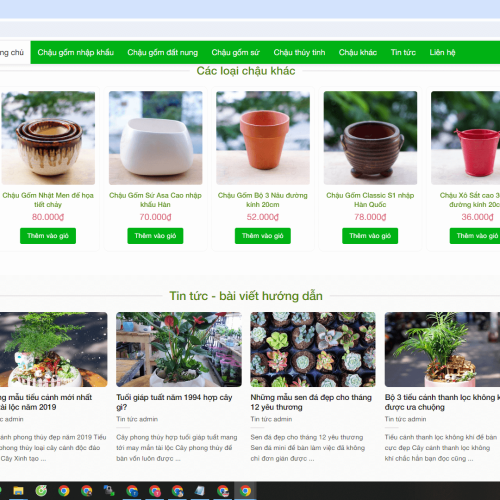This screenshot has height=500, width=500.
Task: Open article Tuổi giáp tuất năm 1994 hợp cây gì?
Action: click(174, 402)
